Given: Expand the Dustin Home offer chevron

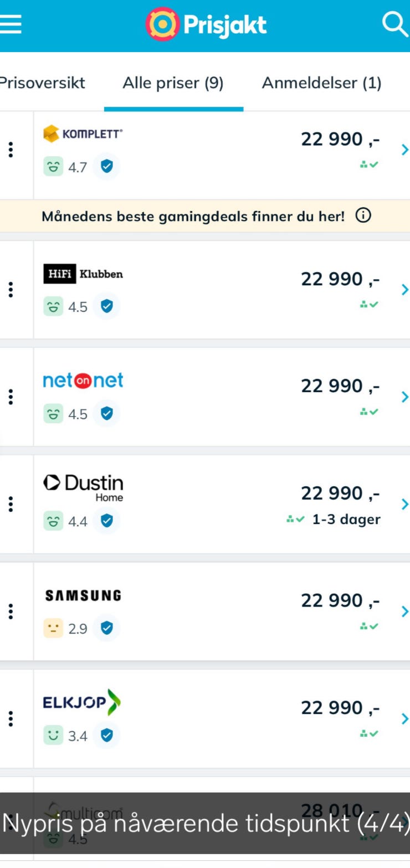Looking at the screenshot, I should [404, 504].
